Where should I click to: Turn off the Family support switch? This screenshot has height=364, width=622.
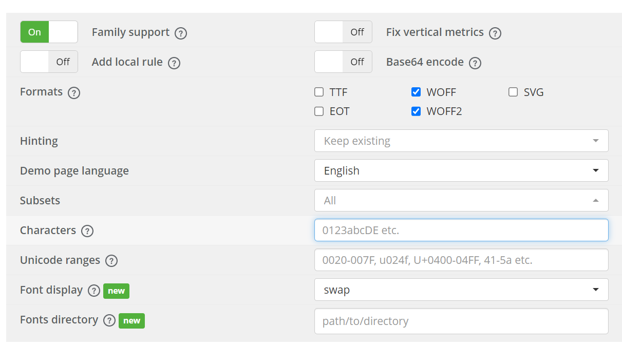pyautogui.click(x=49, y=32)
